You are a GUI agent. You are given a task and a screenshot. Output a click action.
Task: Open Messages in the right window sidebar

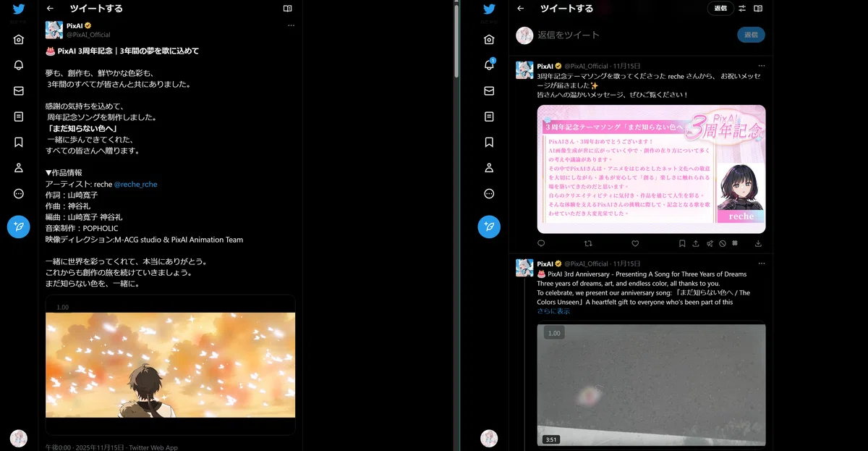(489, 91)
